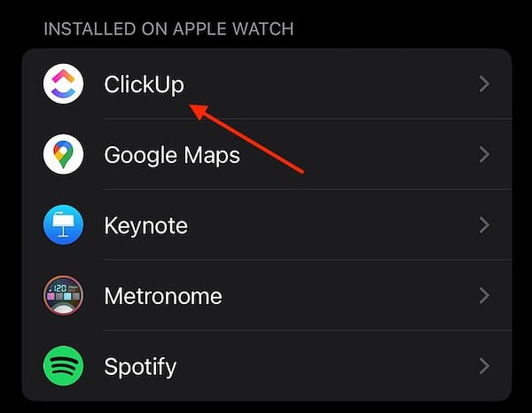The height and width of the screenshot is (413, 532).
Task: Click the Installed on Apple Watch header
Action: (x=168, y=29)
